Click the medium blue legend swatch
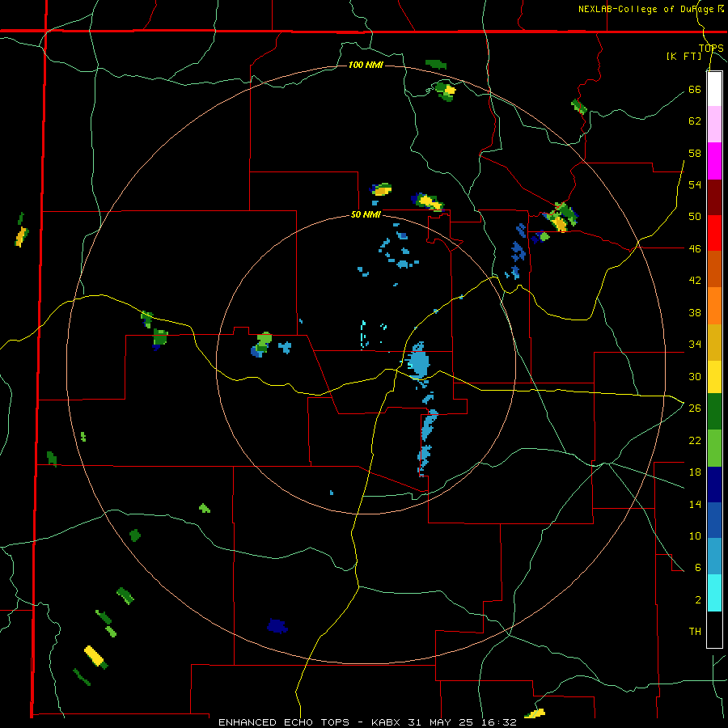The image size is (728, 728). [714, 520]
